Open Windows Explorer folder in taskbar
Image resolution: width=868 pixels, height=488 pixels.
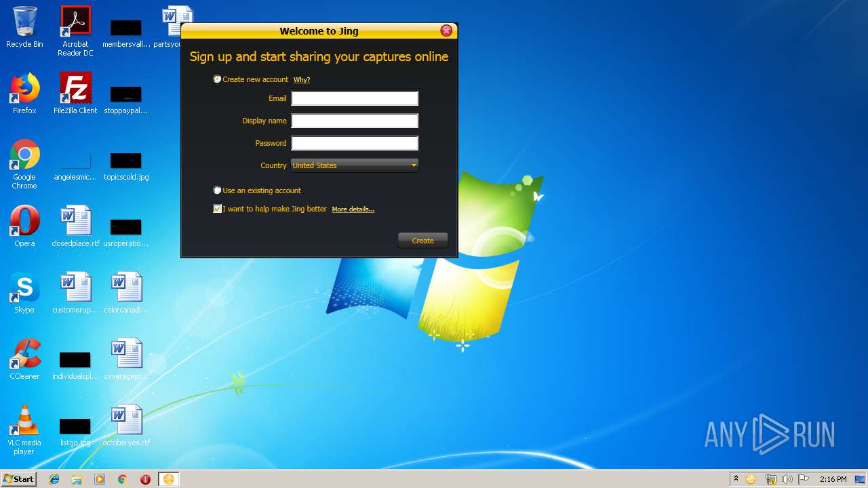pyautogui.click(x=77, y=479)
